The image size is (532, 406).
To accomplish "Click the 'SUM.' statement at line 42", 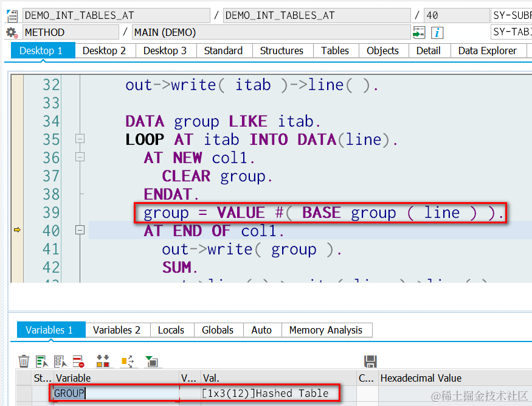I will [x=180, y=268].
